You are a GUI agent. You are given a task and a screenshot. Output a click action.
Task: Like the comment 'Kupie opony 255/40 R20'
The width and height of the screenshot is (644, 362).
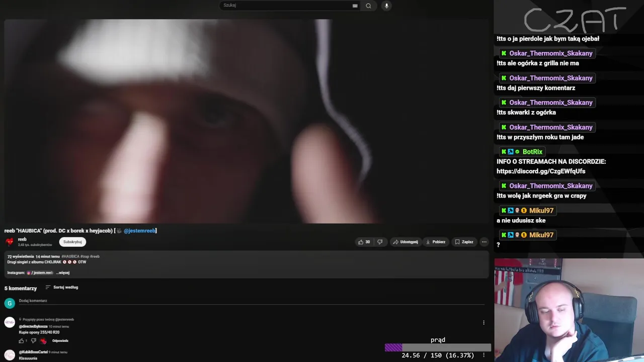click(22, 341)
